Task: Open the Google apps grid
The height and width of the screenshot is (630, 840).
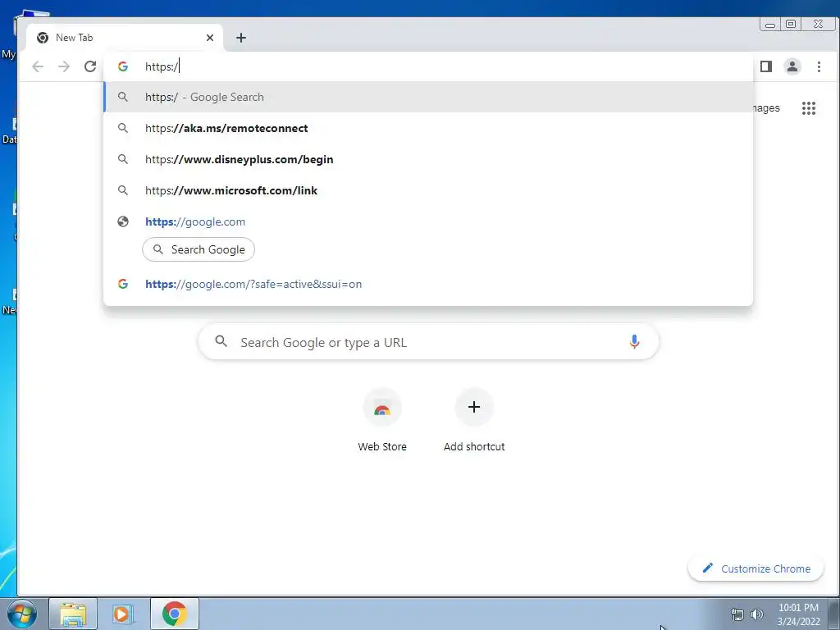Action: 808,108
